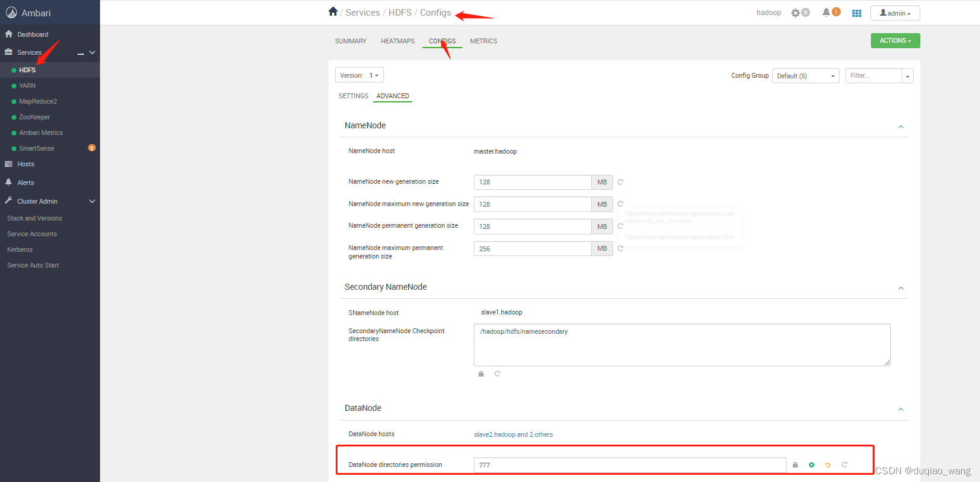Click the Dashboard home icon in sidebar

[8, 34]
